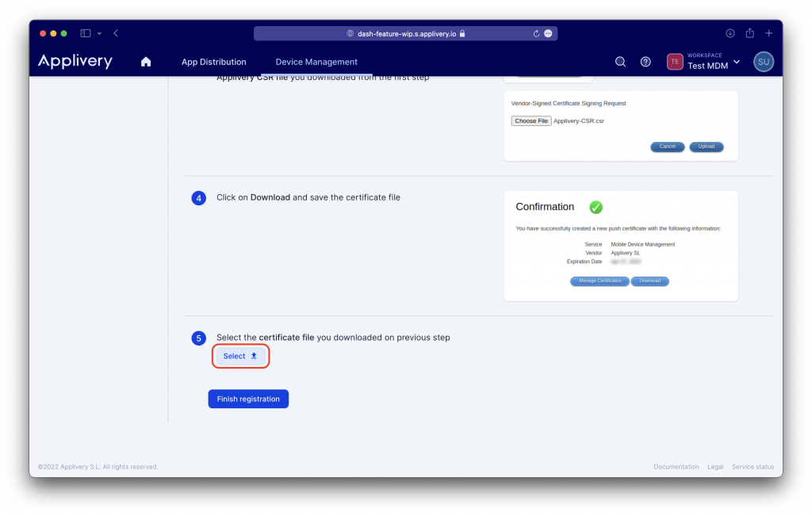This screenshot has width=812, height=516.
Task: Open the App Distribution menu
Action: pyautogui.click(x=214, y=62)
